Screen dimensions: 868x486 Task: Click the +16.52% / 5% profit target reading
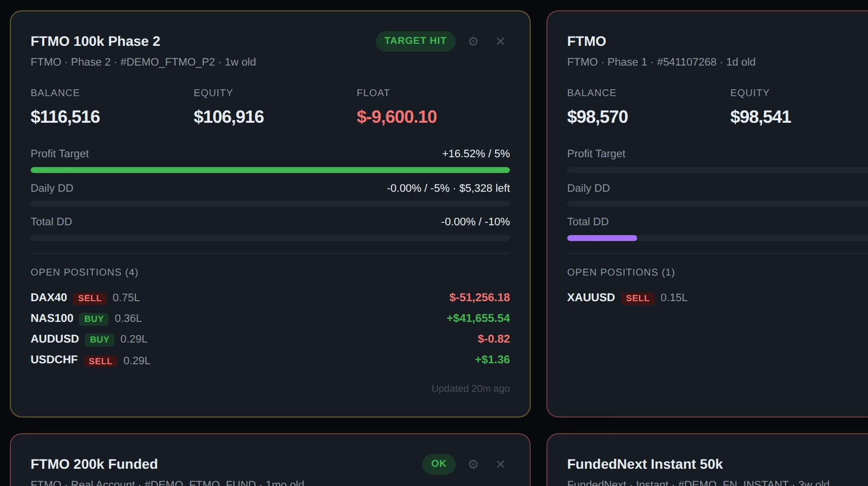click(x=476, y=154)
